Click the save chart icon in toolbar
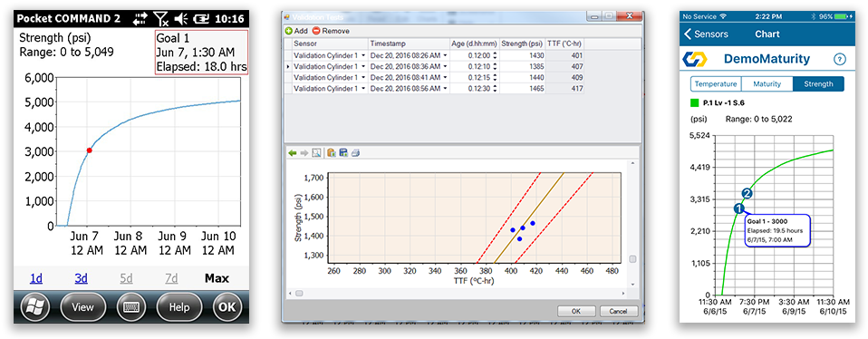Viewport: 868px width, 339px height. coord(343,153)
